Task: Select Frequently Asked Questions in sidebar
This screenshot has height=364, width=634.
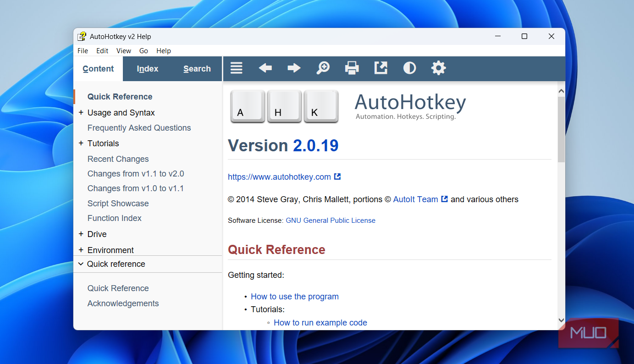Action: [139, 128]
